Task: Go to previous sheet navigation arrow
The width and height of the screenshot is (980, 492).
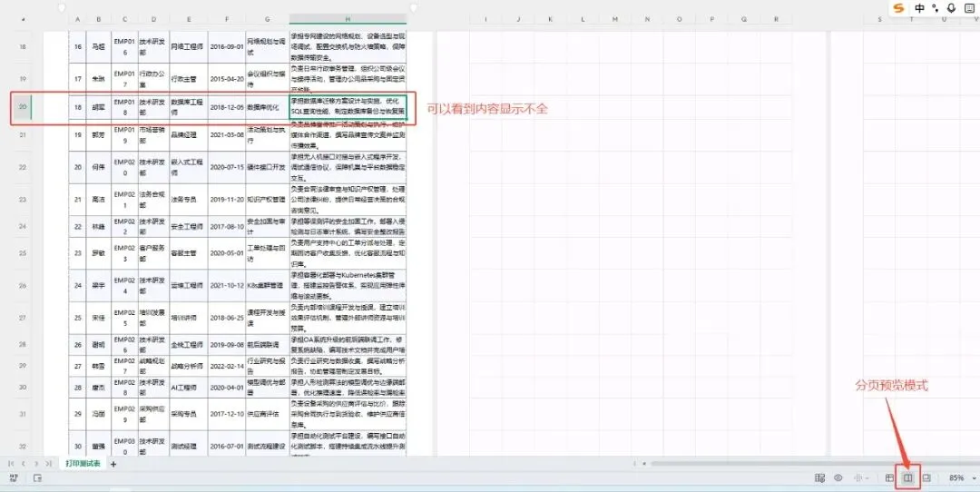Action: [24, 464]
